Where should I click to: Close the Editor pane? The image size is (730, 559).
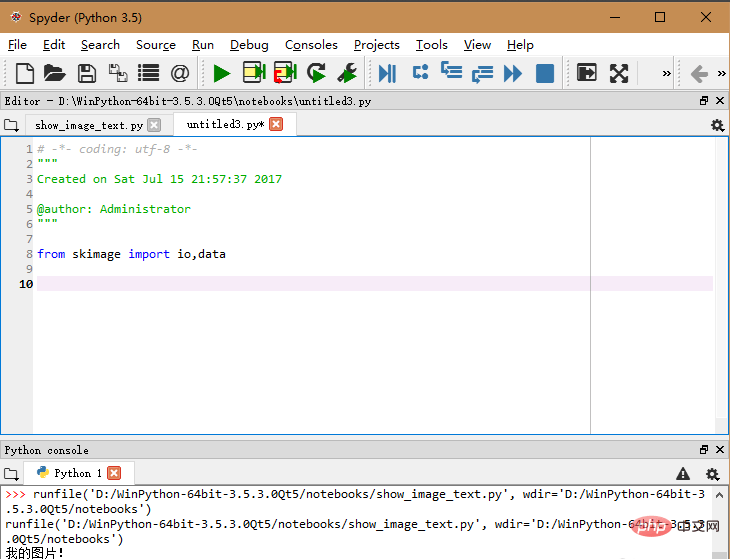coord(720,101)
